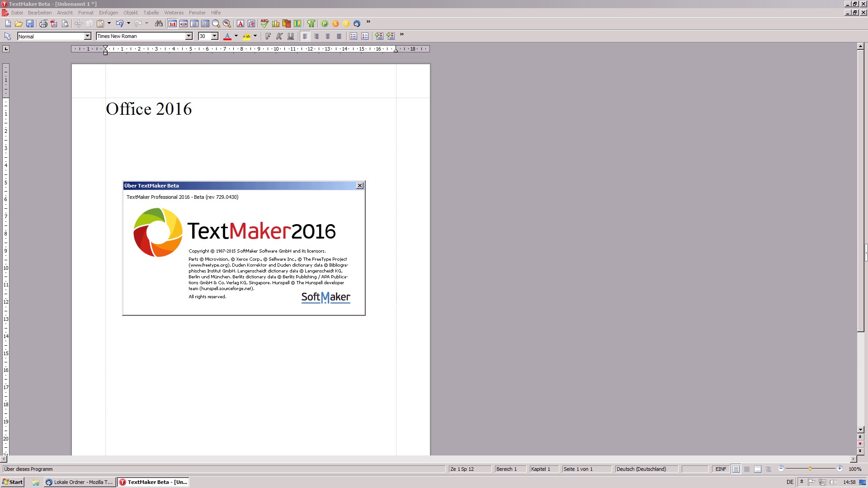Export document as PDF icon
Viewport: 868px width, 488px height.
(54, 23)
